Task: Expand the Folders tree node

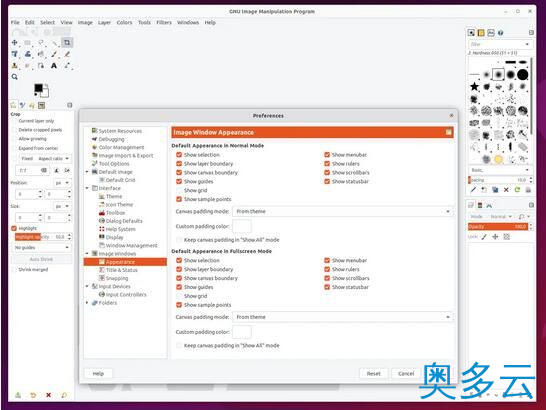Action: [87, 303]
